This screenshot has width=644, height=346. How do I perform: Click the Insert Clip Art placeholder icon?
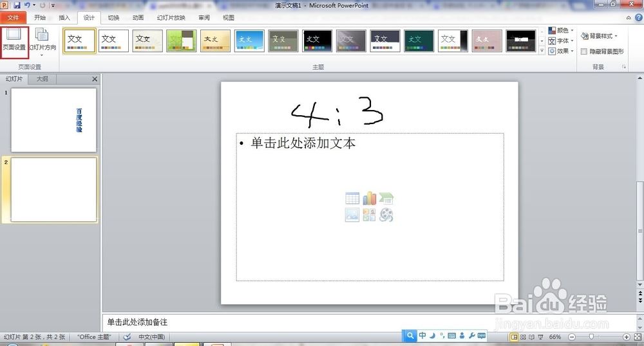tap(369, 215)
